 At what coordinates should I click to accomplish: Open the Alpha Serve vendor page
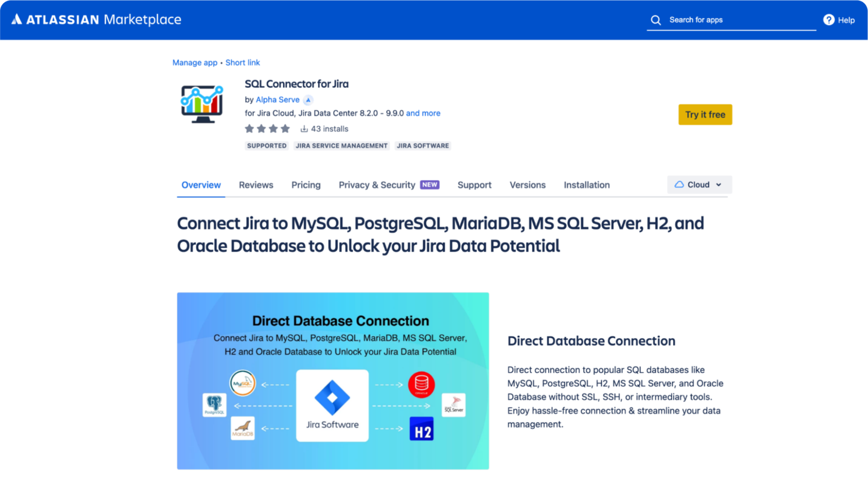[277, 100]
